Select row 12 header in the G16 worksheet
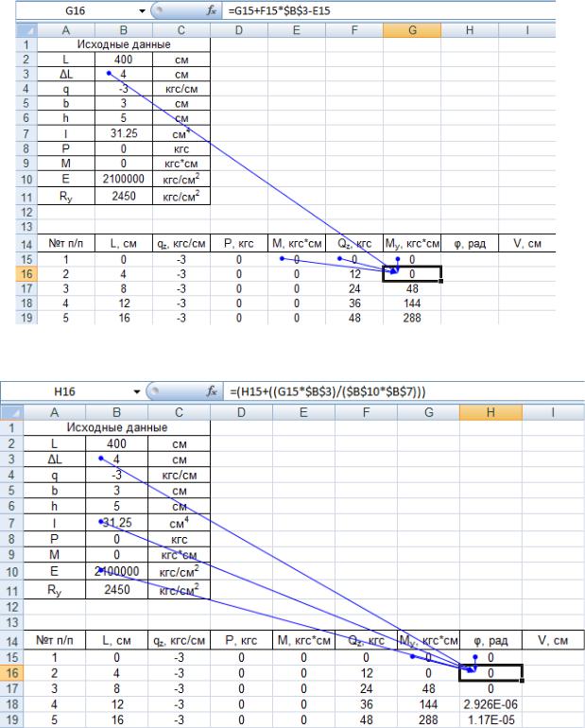The height and width of the screenshot is (728, 585). click(x=26, y=212)
